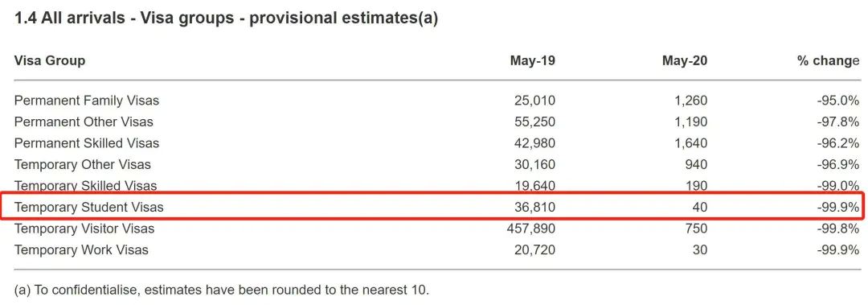Viewport: 868px width, 305px height.
Task: Click the May-20 column header
Action: (684, 60)
